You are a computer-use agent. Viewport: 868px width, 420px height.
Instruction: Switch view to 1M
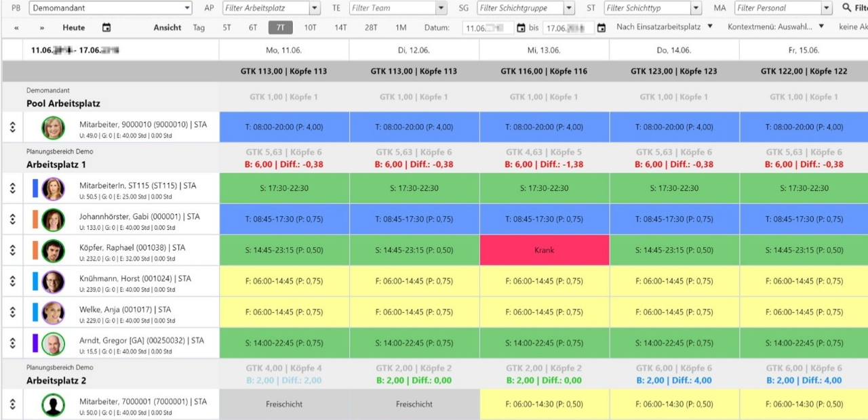click(x=401, y=28)
